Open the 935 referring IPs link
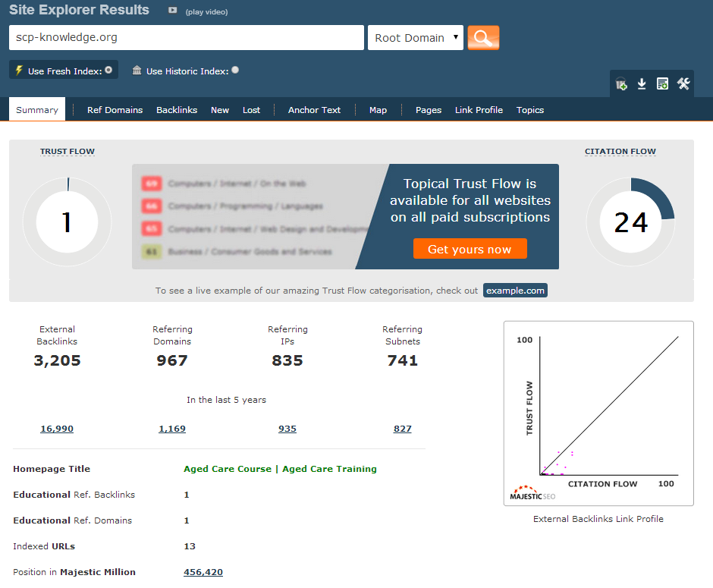Image resolution: width=713 pixels, height=588 pixels. (287, 429)
